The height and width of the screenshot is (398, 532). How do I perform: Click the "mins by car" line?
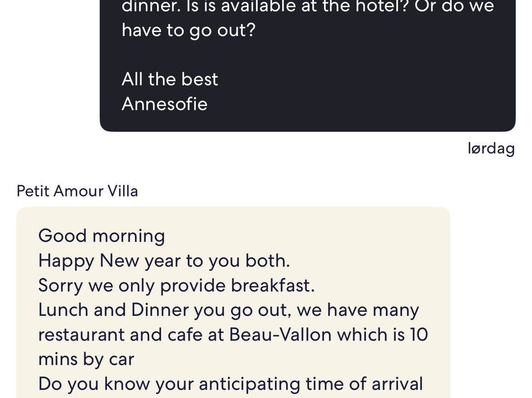[86, 359]
